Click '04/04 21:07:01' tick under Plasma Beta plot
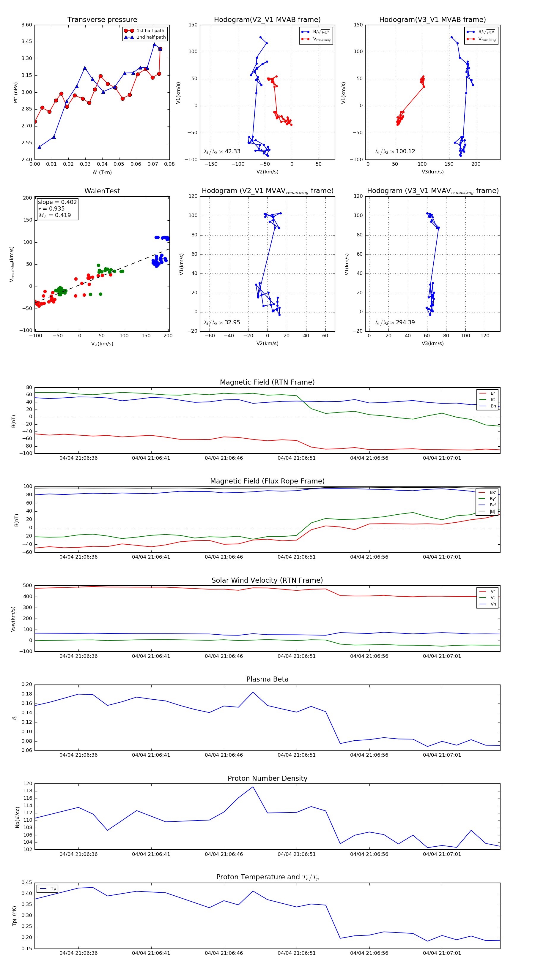535x980 pixels. click(442, 755)
